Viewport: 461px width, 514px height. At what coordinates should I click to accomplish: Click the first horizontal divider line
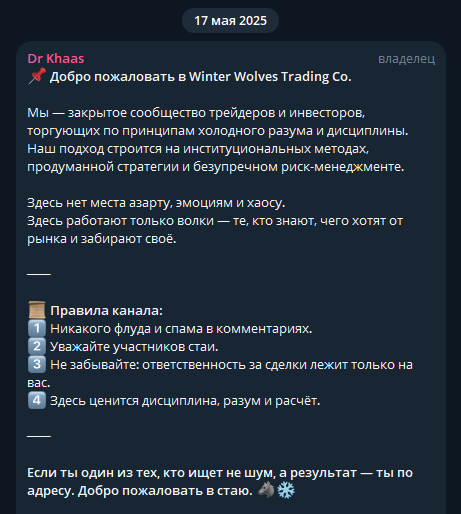click(39, 274)
